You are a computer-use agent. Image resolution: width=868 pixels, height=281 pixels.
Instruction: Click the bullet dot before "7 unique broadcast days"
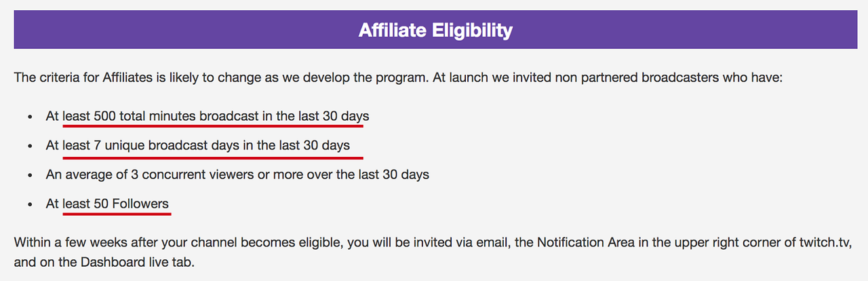(x=29, y=146)
